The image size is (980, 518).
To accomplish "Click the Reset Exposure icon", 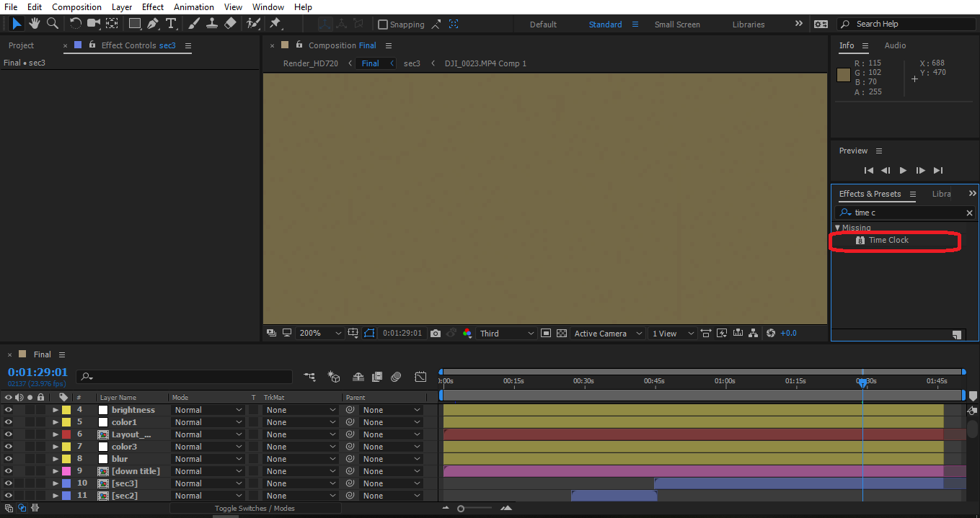I will (771, 334).
